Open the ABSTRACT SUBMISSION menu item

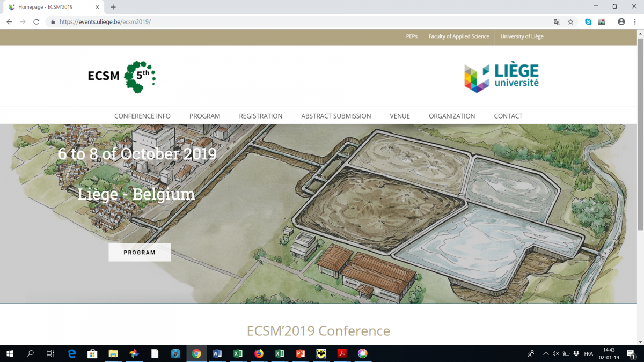click(336, 116)
